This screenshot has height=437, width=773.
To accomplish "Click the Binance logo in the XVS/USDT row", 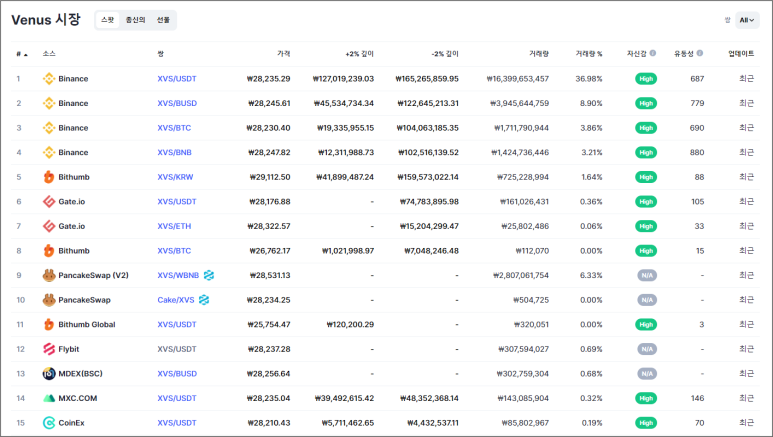I will 49,78.
